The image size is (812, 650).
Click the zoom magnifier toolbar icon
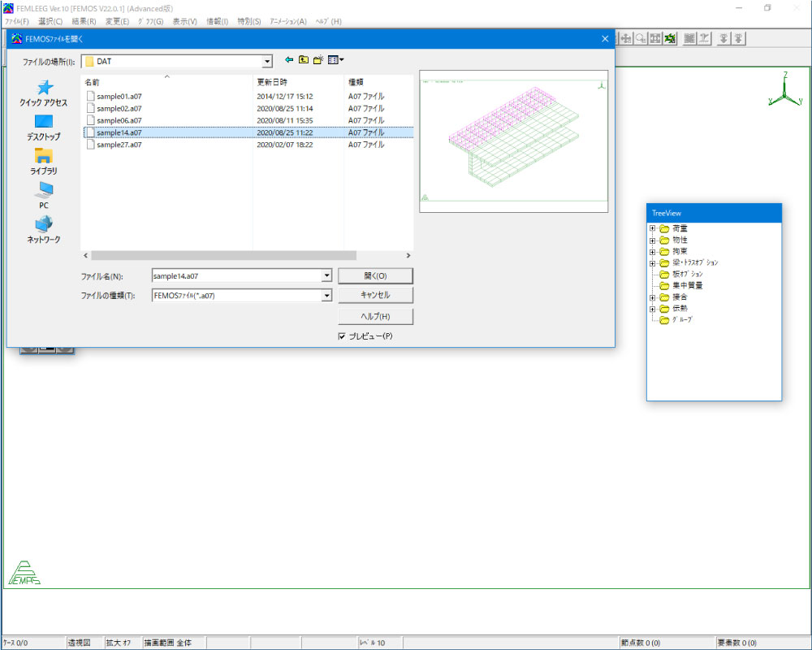[641, 38]
